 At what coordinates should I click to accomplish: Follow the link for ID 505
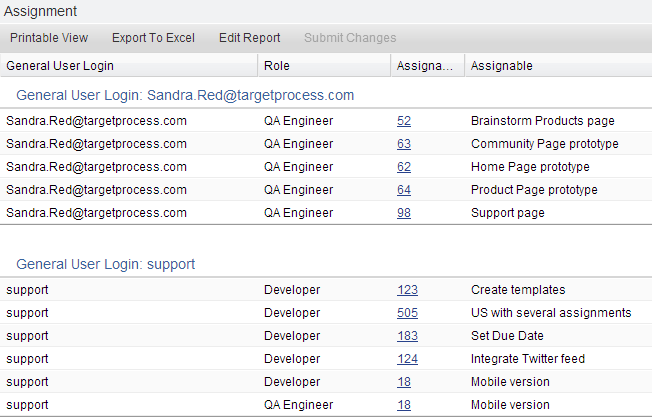pyautogui.click(x=407, y=313)
